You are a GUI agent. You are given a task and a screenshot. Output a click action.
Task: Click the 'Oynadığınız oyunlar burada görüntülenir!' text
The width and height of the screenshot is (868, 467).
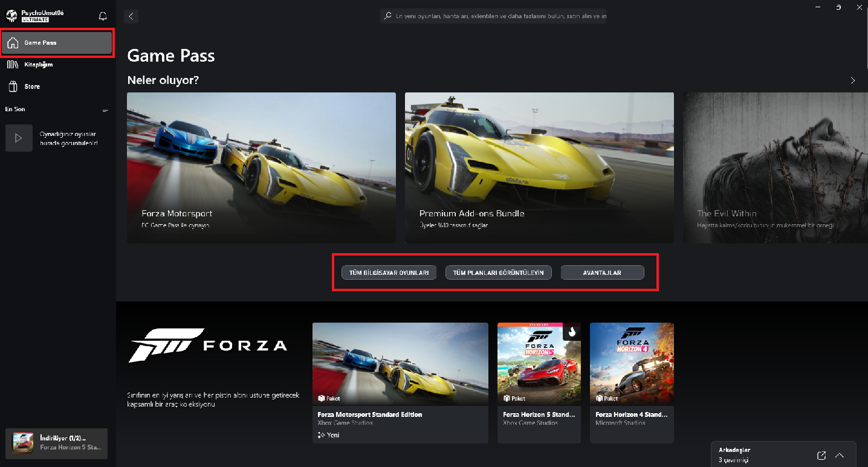point(68,138)
